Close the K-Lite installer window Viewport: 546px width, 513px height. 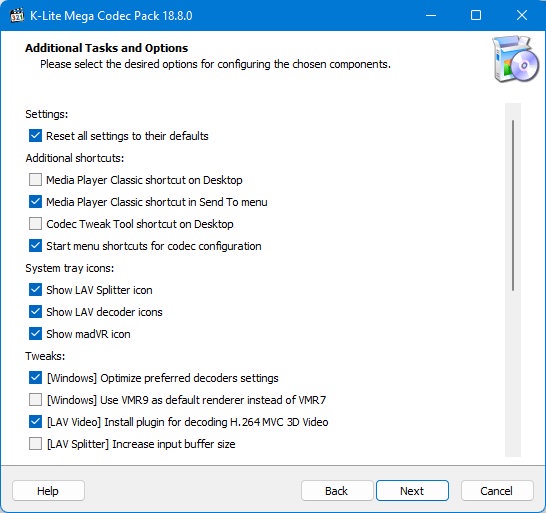point(522,15)
